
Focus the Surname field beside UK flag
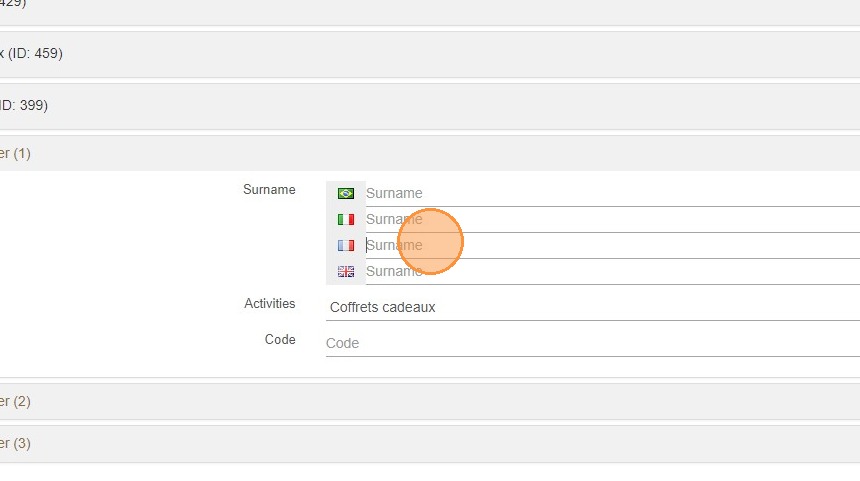click(613, 271)
